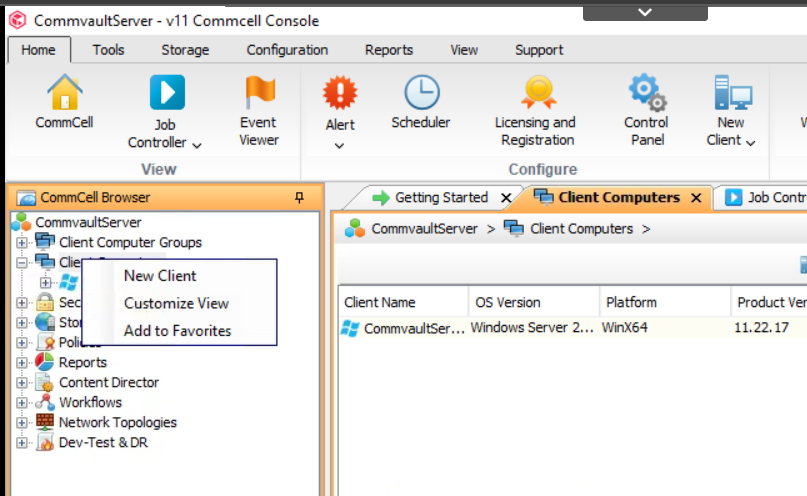Image resolution: width=807 pixels, height=496 pixels.
Task: Open the New Client ribbon dropdown arrow
Action: pos(751,143)
